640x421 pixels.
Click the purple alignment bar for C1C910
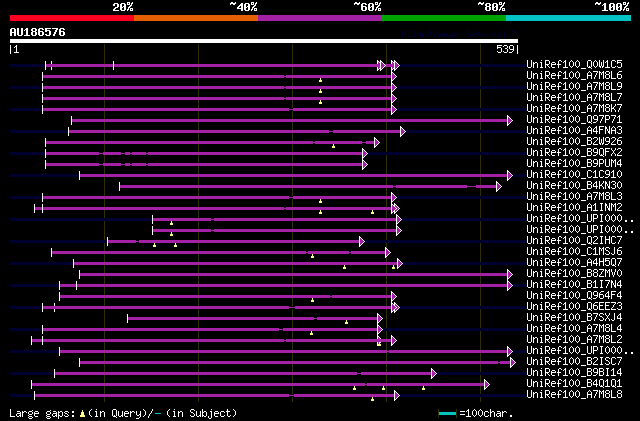pos(293,175)
